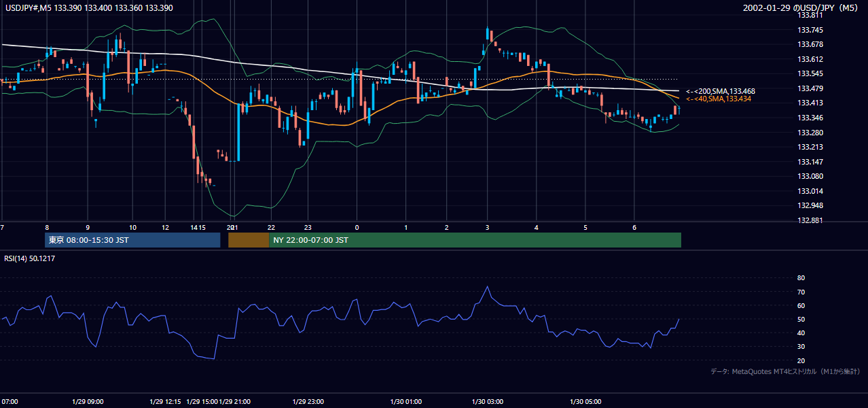868x408 pixels.
Task: Click the データ: MetaQuotes MT4ヒストリカル credit text
Action: tap(785, 371)
